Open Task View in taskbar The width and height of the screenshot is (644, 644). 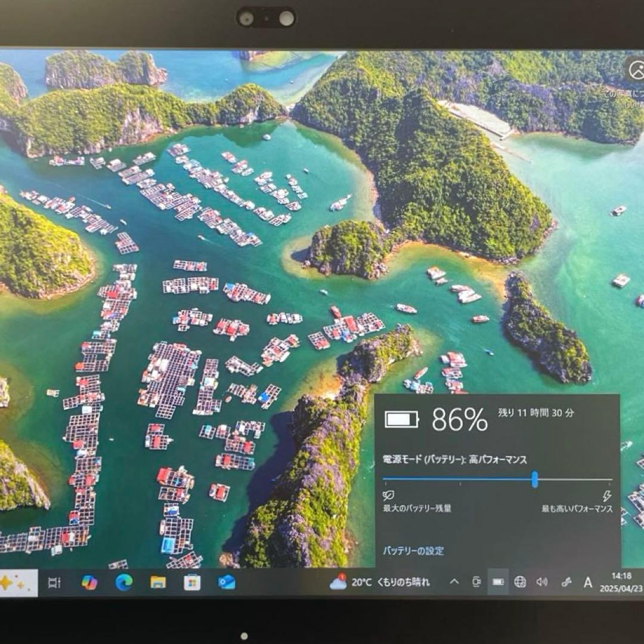tap(54, 583)
